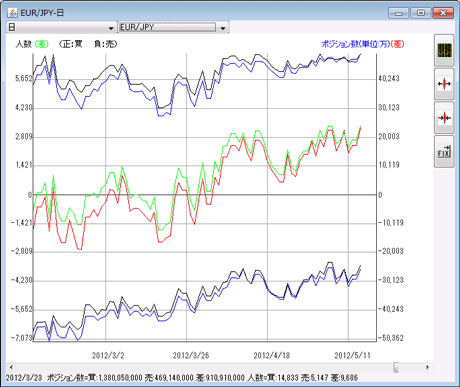Click the expand horizontal range icon
The height and width of the screenshot is (387, 460).
click(x=444, y=84)
